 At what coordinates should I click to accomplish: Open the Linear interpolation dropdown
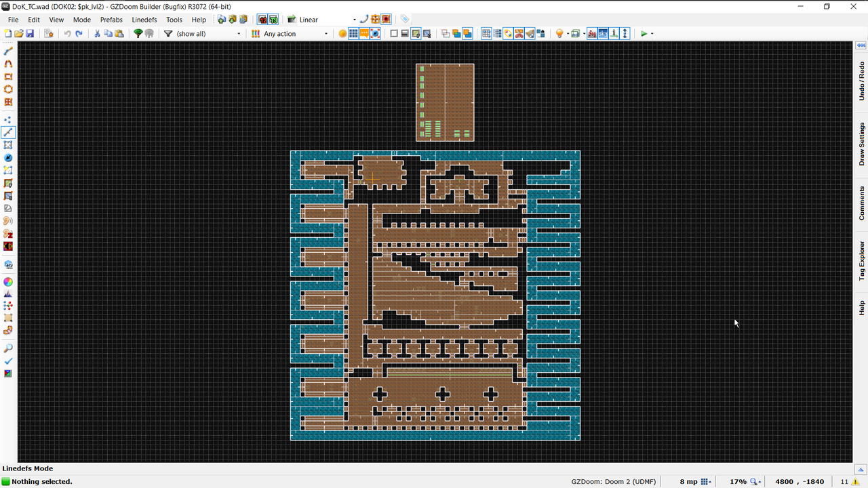tap(354, 20)
